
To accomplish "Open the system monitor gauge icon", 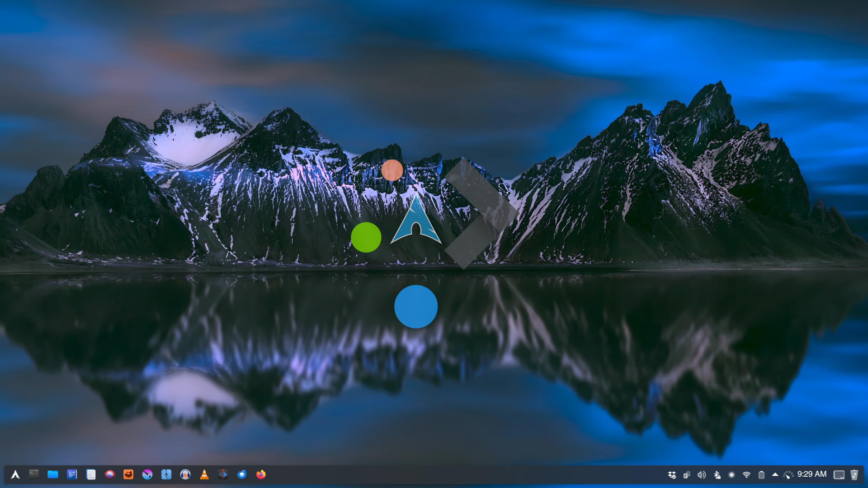I will click(788, 475).
